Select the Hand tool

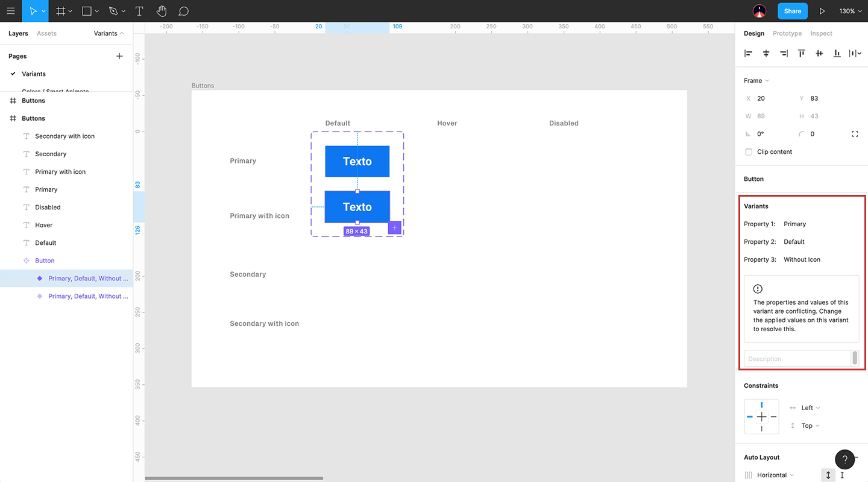click(162, 11)
